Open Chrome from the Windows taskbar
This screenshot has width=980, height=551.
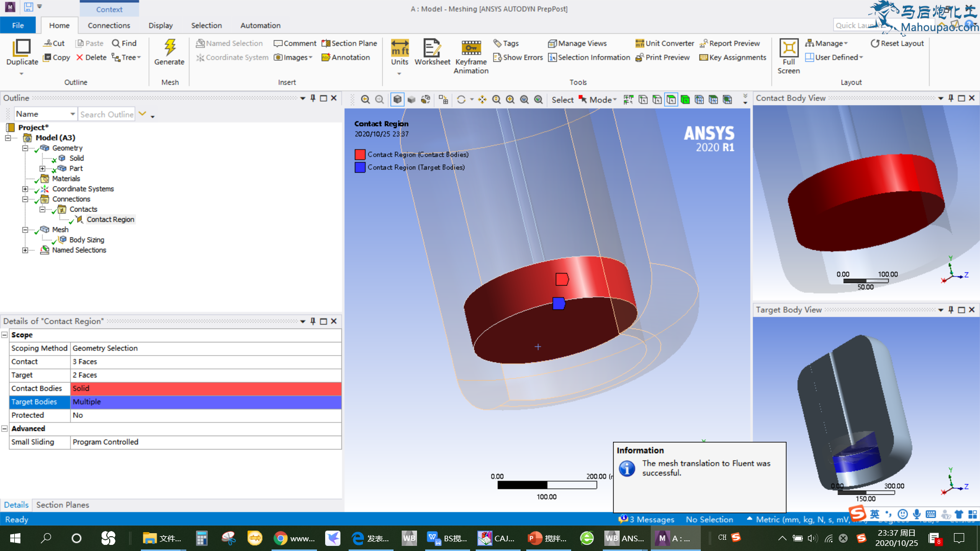293,538
